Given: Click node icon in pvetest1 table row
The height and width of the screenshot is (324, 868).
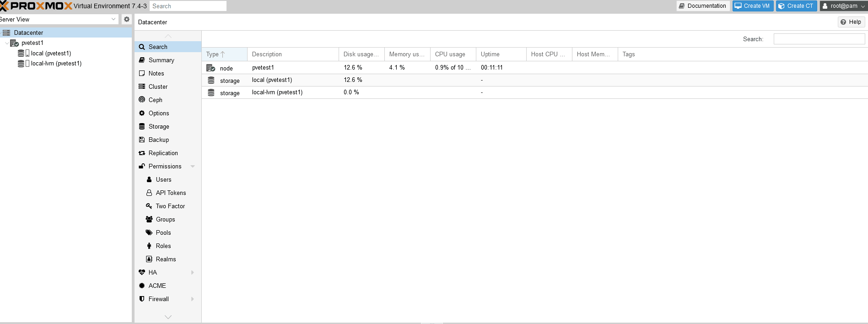Looking at the screenshot, I should pyautogui.click(x=211, y=68).
